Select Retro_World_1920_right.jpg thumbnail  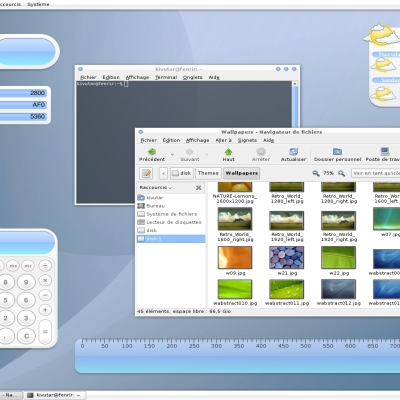pos(338,220)
